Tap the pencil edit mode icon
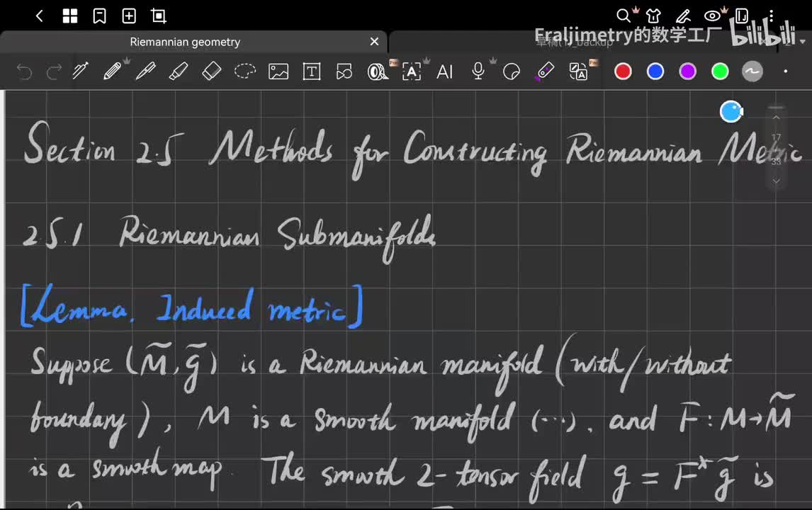 coord(683,16)
